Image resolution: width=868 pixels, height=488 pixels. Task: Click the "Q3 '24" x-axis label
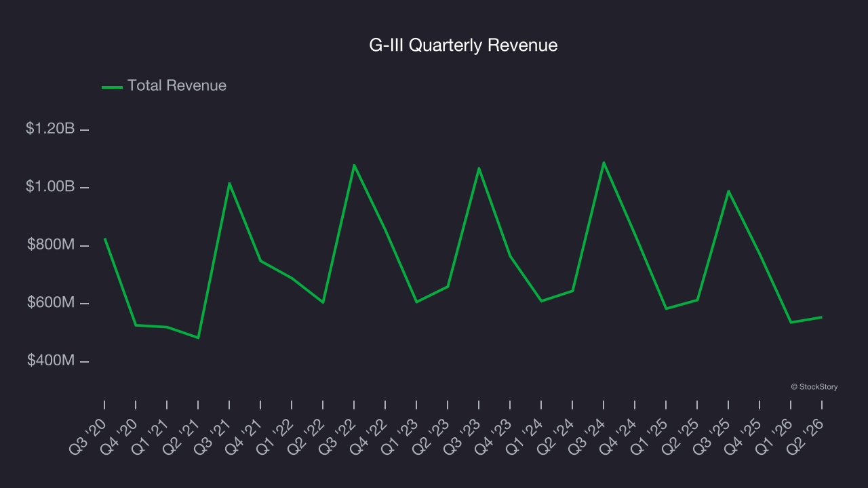click(589, 437)
